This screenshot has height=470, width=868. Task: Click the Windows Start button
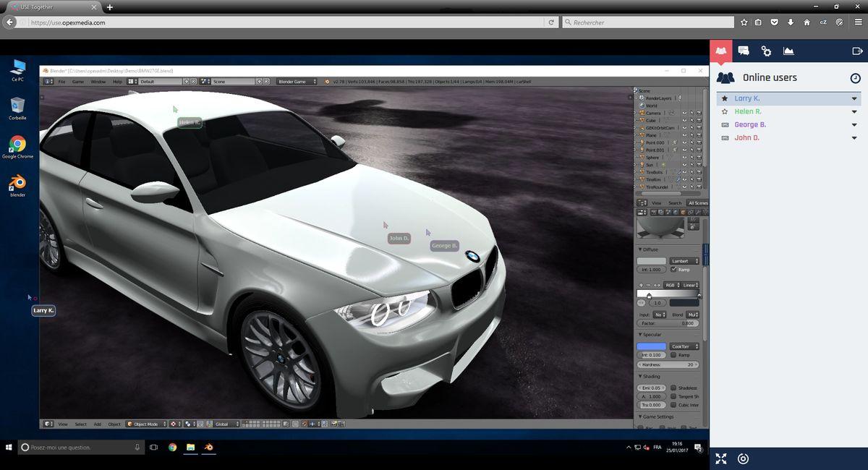(9, 448)
